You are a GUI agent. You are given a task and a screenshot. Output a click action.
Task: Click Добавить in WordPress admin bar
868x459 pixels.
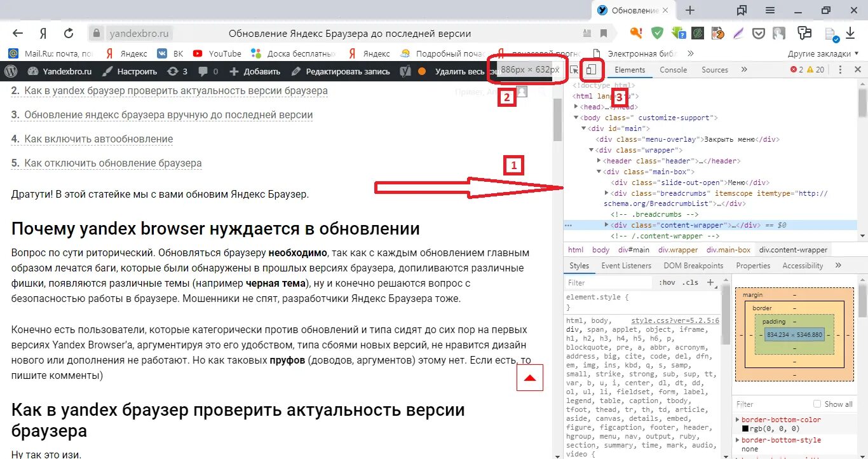[255, 71]
